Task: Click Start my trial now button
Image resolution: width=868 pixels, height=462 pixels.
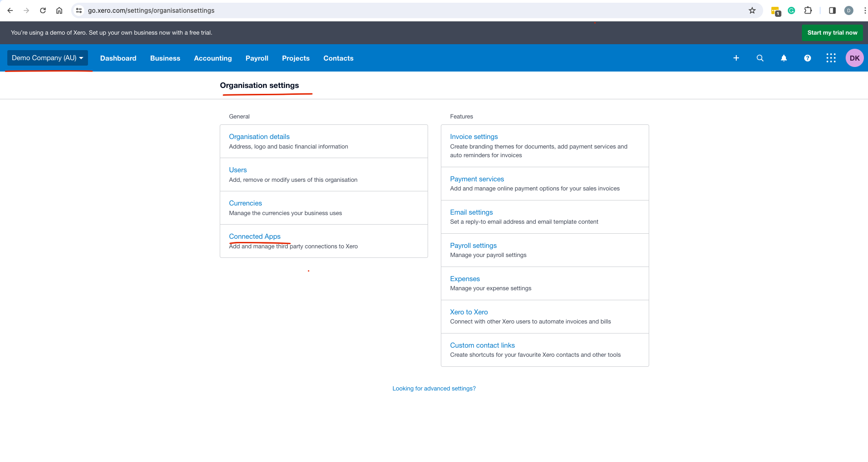Action: 832,32
